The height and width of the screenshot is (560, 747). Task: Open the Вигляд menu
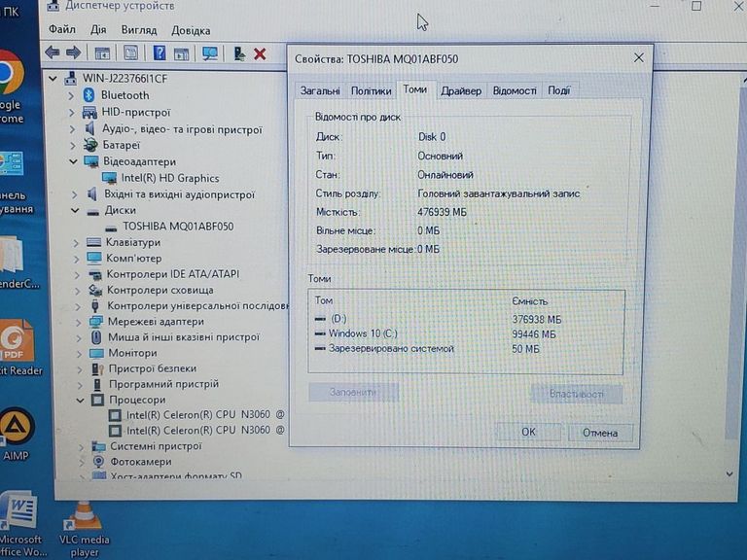139,30
